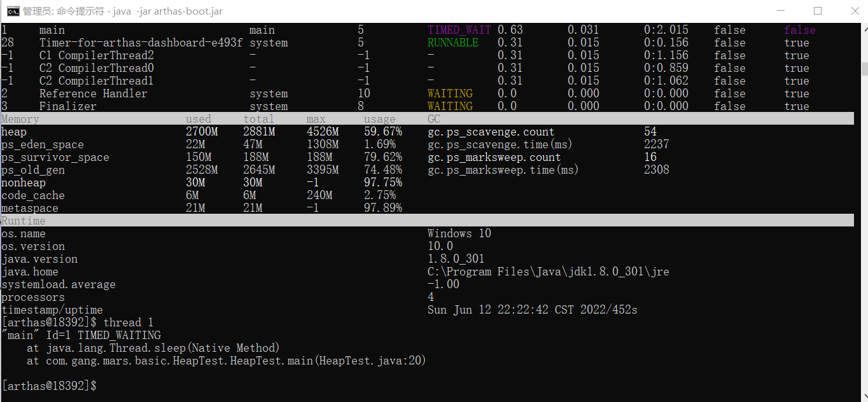Select 'C2 CompilerThread1' row name
This screenshot has height=402, width=868.
(x=97, y=81)
